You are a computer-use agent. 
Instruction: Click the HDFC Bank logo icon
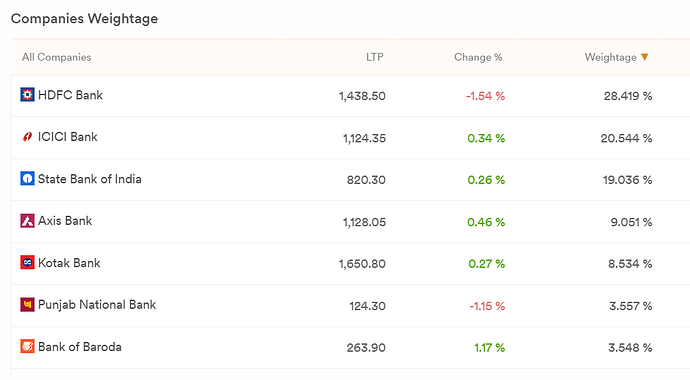[27, 95]
